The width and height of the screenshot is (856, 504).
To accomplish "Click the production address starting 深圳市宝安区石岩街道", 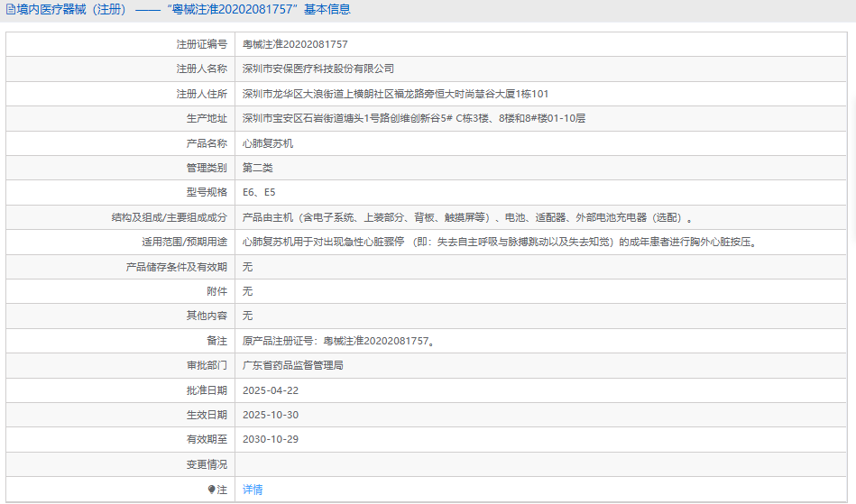I will pyautogui.click(x=414, y=118).
